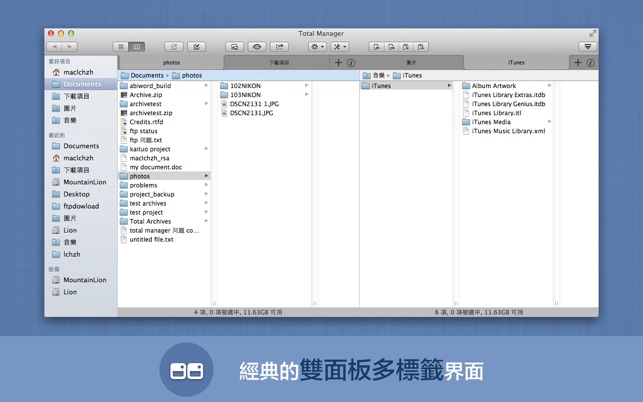Switch to the 下載項目 tab in left pane
643x402 pixels.
tap(279, 63)
